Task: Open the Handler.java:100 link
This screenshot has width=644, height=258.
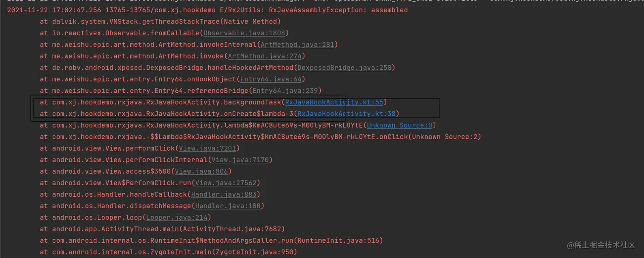Action: [x=228, y=206]
